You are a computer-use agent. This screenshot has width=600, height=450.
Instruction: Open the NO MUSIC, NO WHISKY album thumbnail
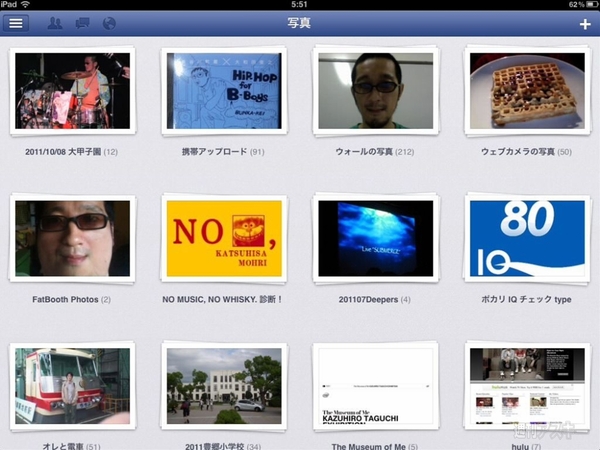(x=224, y=238)
